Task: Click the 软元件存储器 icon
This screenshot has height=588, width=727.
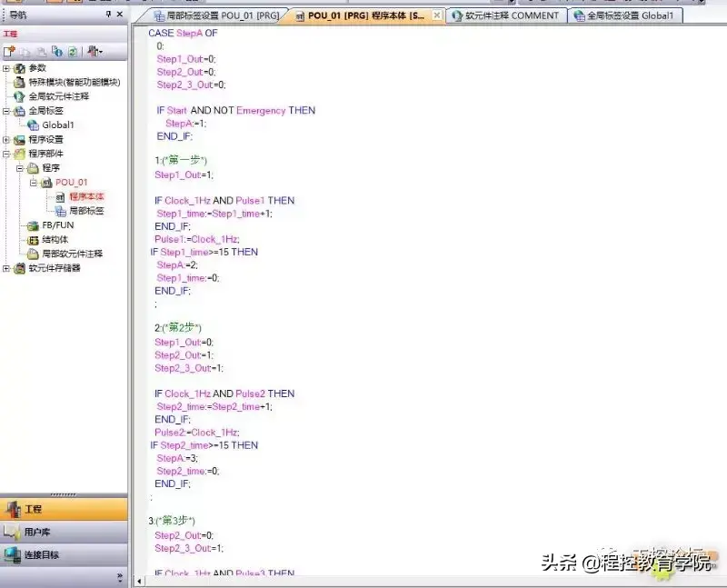Action: click(x=19, y=268)
